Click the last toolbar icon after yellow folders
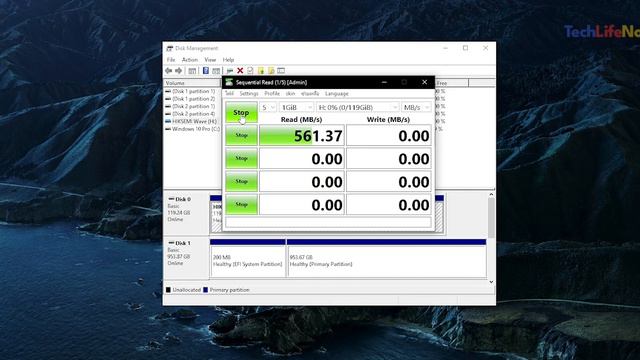 [281, 71]
